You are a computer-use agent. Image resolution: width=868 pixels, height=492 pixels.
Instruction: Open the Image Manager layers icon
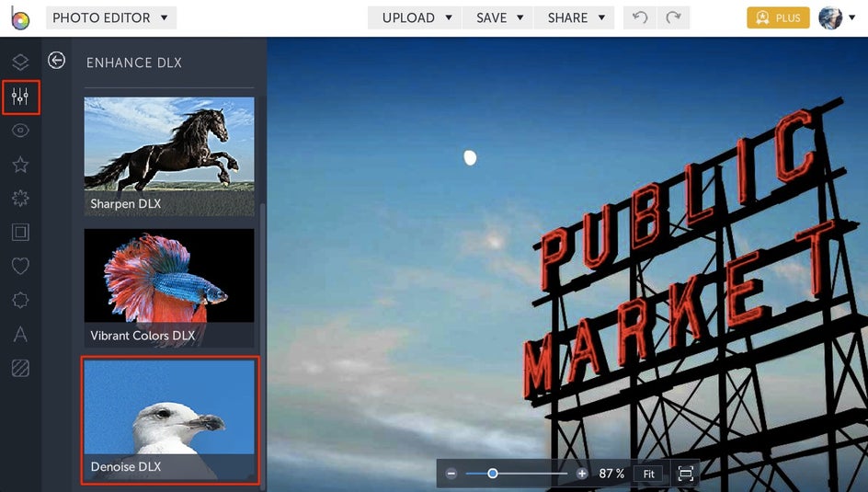coord(20,62)
